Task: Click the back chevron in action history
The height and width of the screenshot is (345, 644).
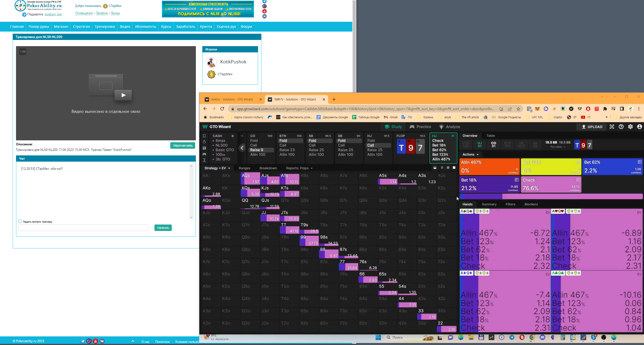Action: pyautogui.click(x=242, y=148)
